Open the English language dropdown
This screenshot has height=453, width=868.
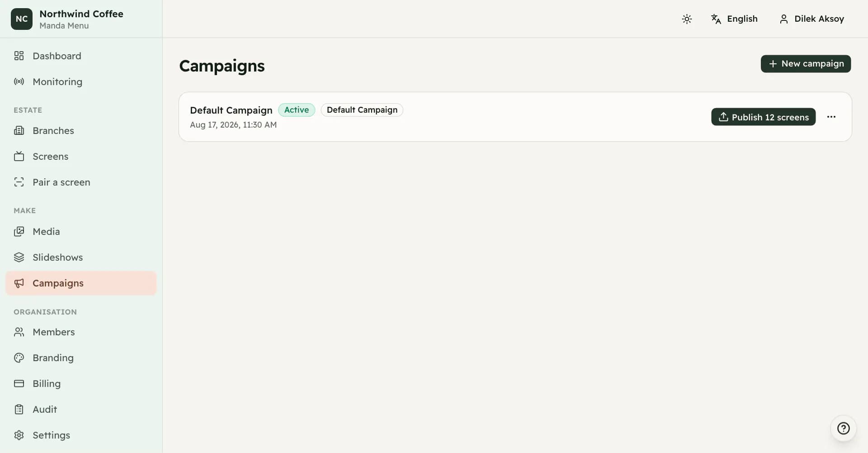(734, 19)
